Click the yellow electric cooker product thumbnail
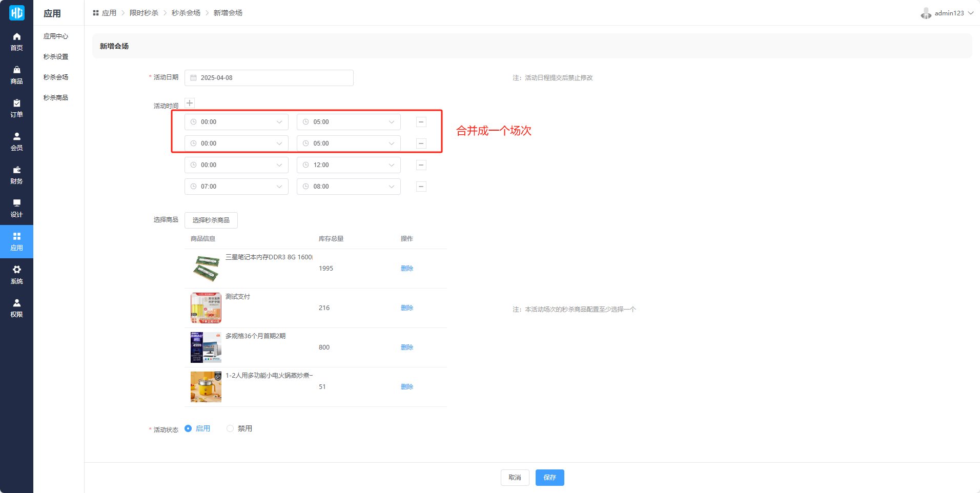This screenshot has width=980, height=493. [206, 387]
